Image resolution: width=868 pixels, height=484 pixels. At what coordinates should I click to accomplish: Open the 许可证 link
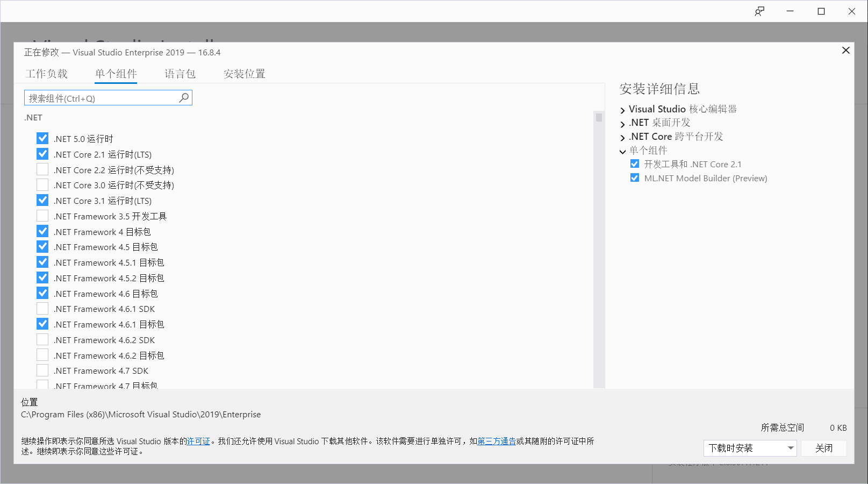[x=198, y=441]
